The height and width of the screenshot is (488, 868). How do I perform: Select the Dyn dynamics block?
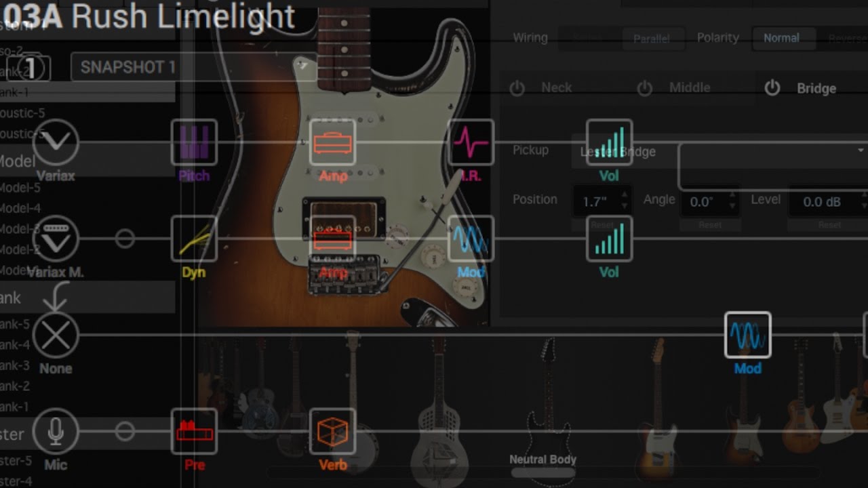point(194,239)
